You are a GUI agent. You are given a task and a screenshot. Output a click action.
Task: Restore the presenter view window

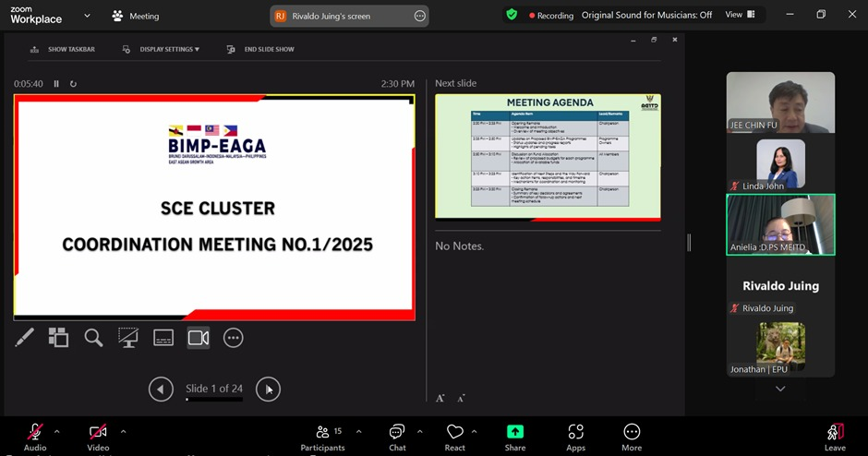point(654,40)
